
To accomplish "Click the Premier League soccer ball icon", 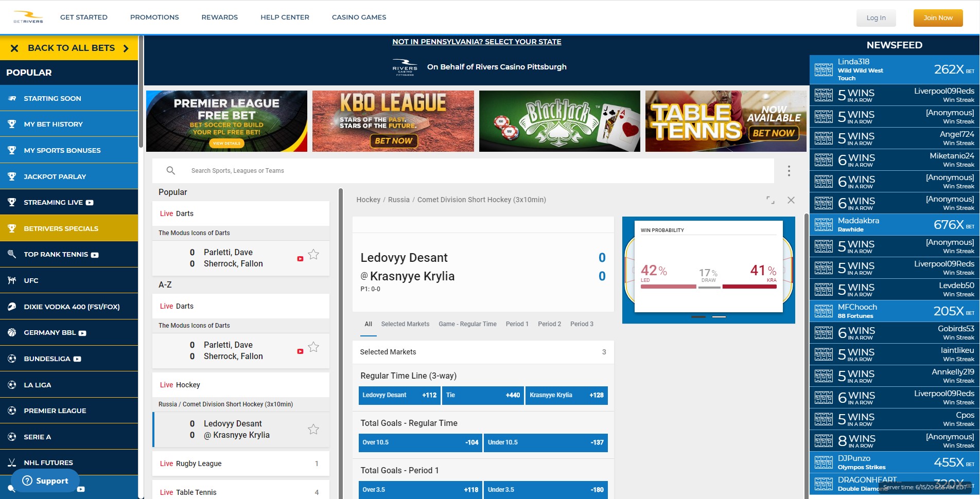I will [x=12, y=411].
